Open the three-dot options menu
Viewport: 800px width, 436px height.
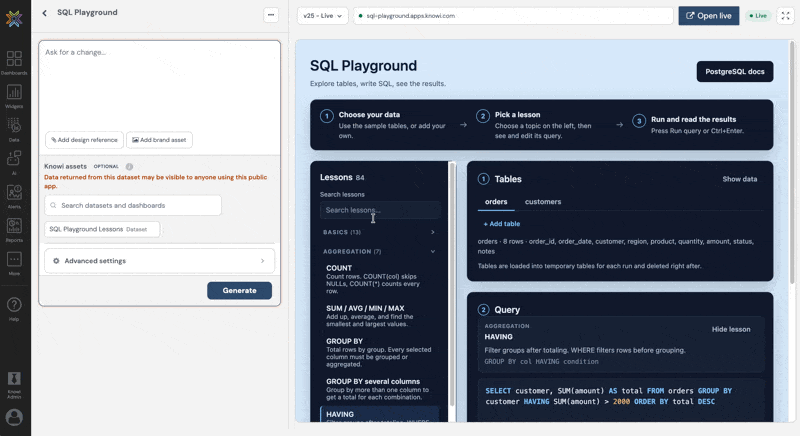271,15
